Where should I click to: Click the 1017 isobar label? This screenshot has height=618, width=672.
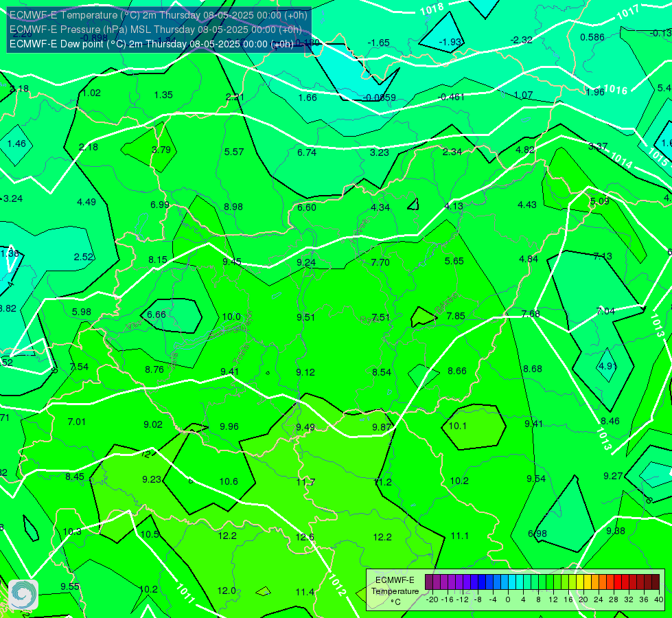point(628,12)
